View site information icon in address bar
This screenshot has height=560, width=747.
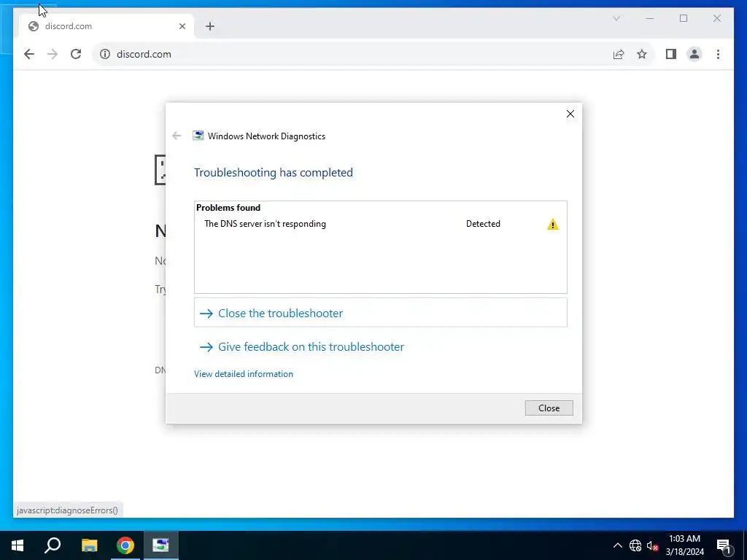pyautogui.click(x=105, y=54)
